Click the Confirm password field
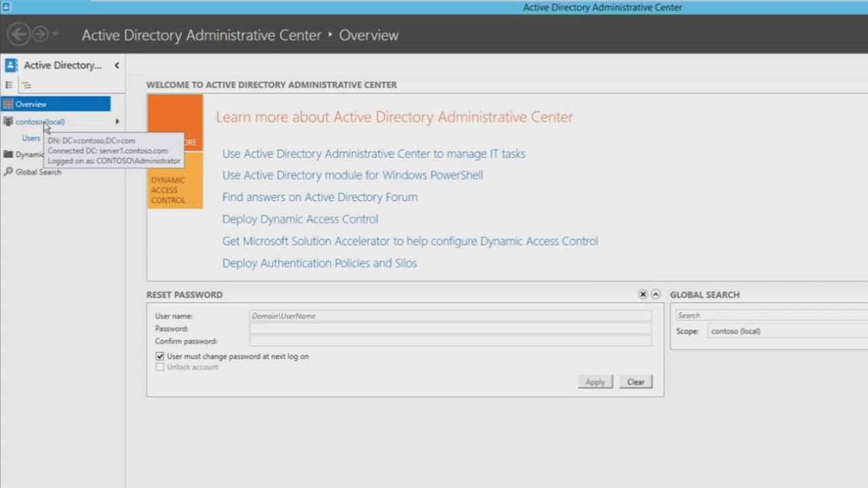This screenshot has height=488, width=868. pyautogui.click(x=450, y=341)
